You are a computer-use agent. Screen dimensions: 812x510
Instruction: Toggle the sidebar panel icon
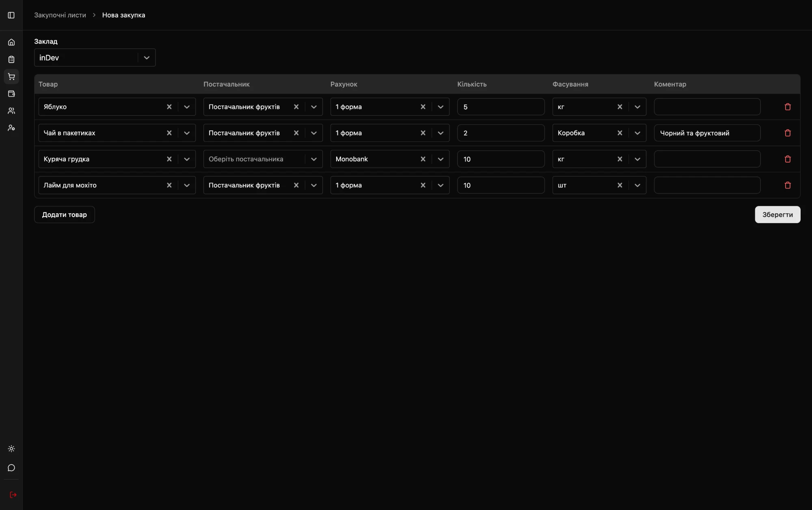[11, 15]
